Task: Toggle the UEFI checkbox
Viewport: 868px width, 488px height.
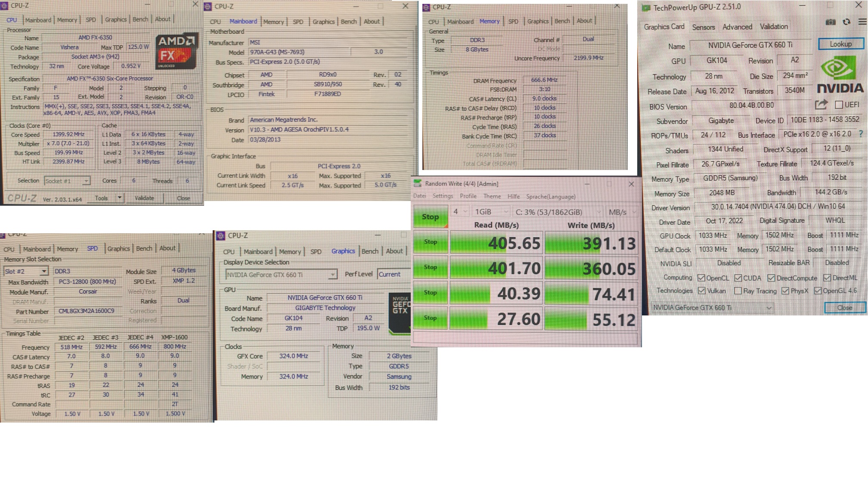Action: tap(839, 105)
